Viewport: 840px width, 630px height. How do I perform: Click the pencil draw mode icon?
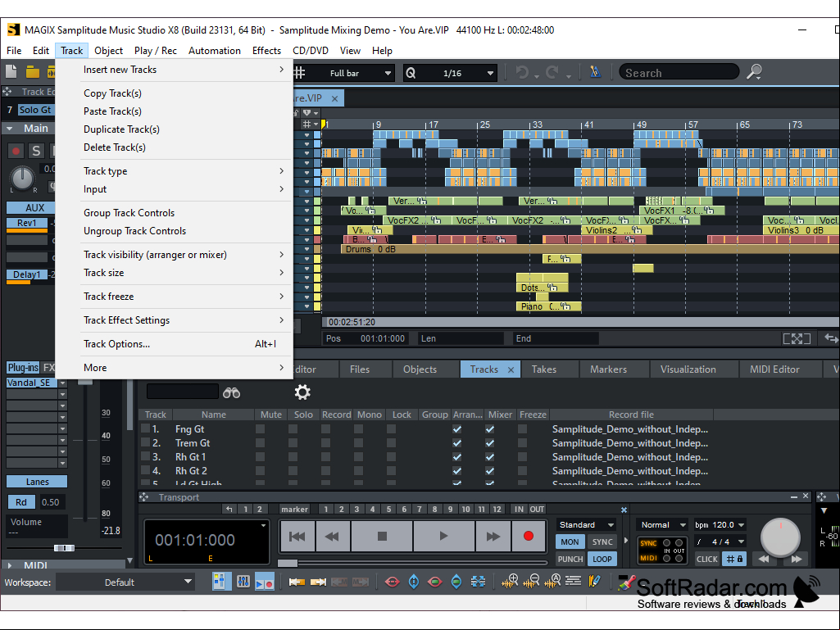tap(594, 581)
